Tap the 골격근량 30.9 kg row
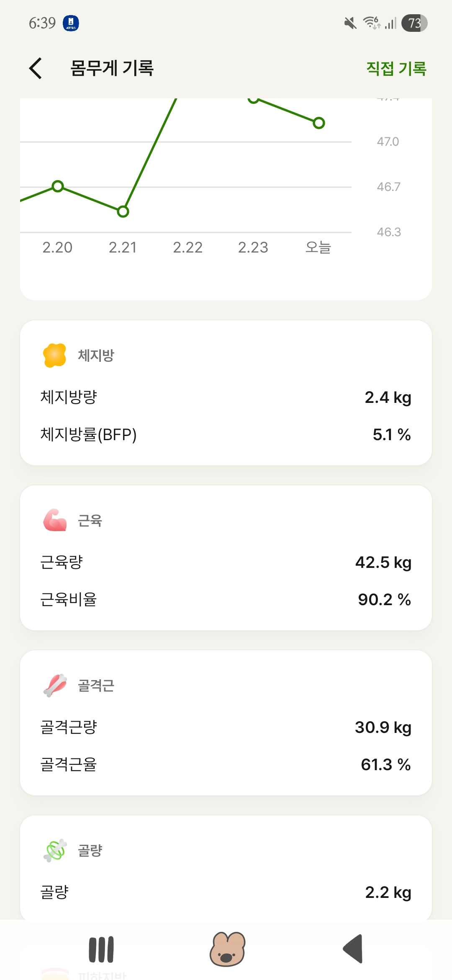The image size is (452, 980). coord(226,727)
